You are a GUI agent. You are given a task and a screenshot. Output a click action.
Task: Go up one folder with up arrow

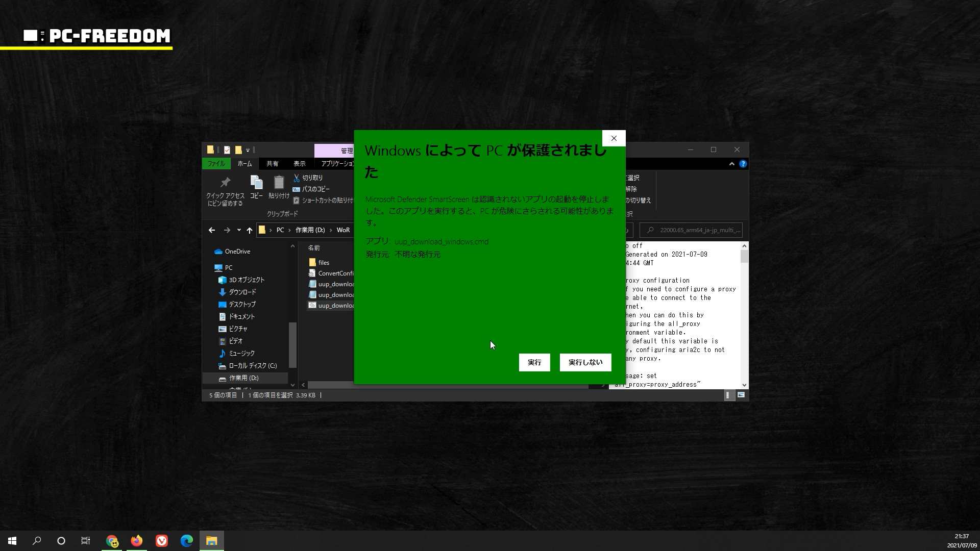[x=250, y=230]
